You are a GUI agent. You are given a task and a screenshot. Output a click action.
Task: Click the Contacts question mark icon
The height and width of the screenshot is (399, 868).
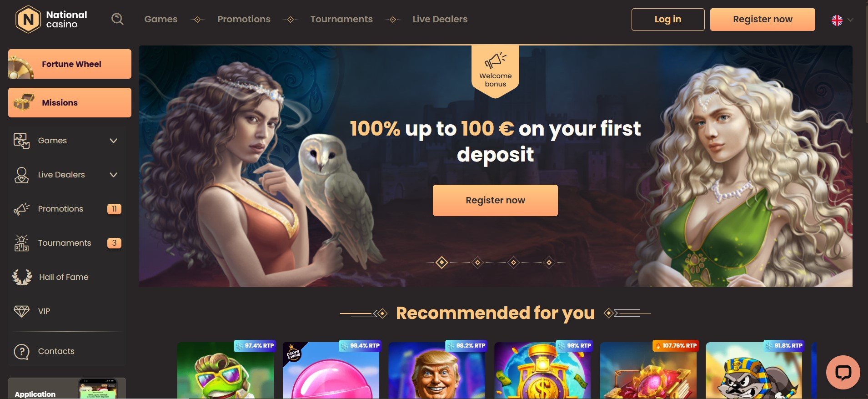(x=21, y=351)
